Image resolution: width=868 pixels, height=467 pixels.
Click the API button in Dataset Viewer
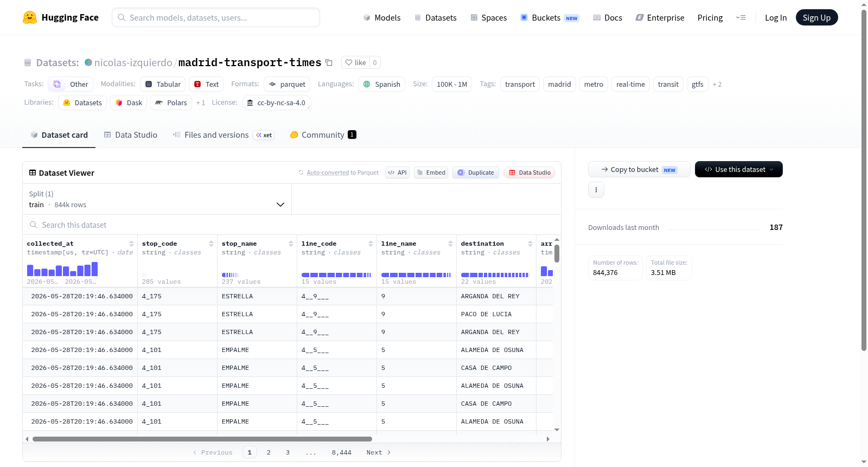click(397, 172)
